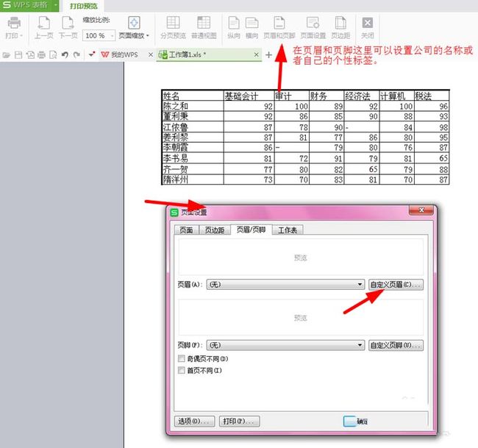Screen dimensions: 478x448
Task: Click the 自定义页眉 button
Action: [396, 284]
